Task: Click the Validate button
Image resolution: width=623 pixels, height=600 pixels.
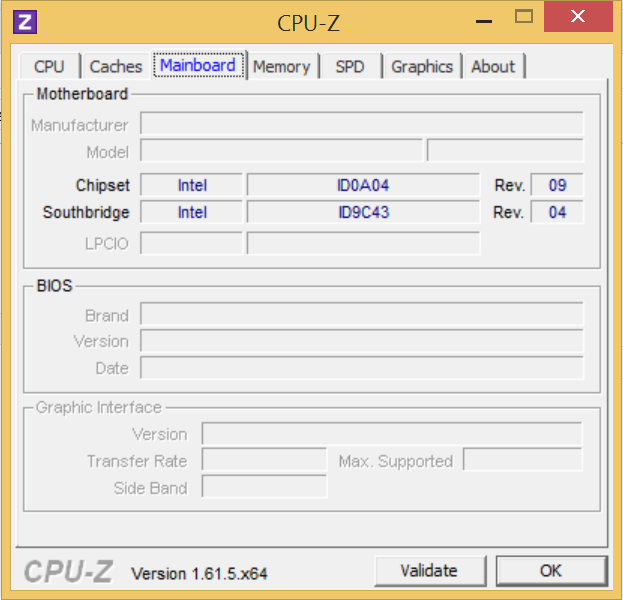Action: (430, 571)
